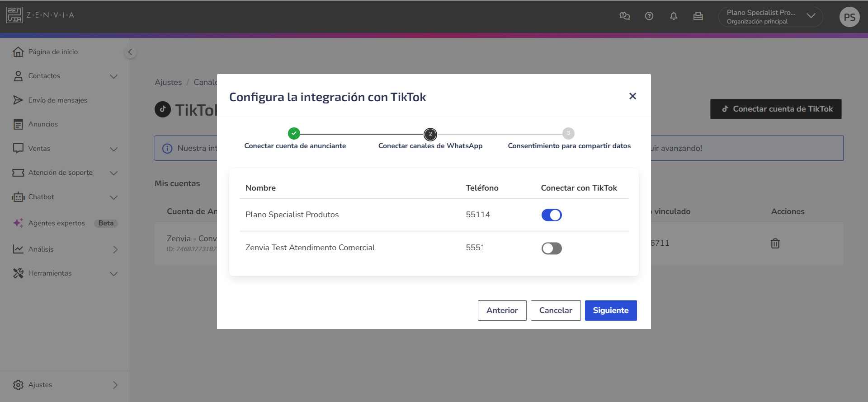The height and width of the screenshot is (402, 868).
Task: Open Envío de mensajes menu item
Action: pos(58,100)
